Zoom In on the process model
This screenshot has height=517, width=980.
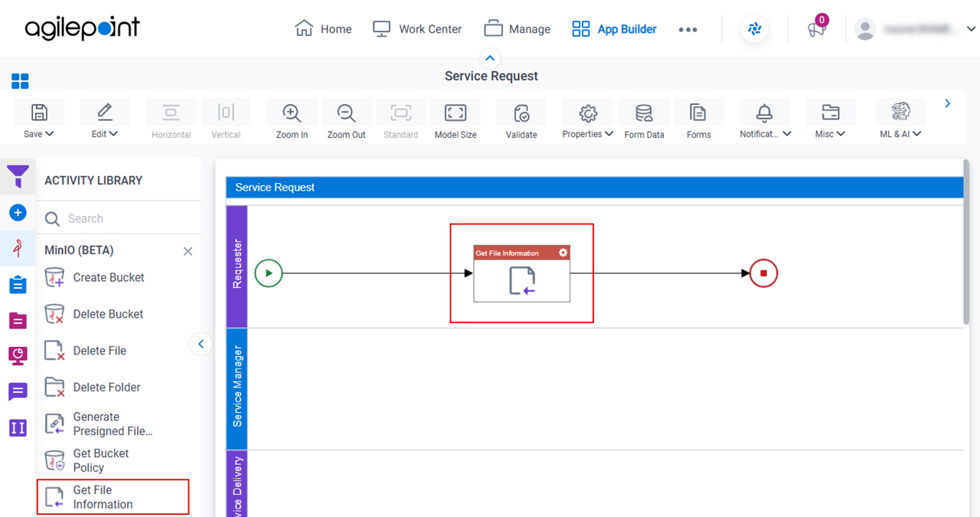(292, 113)
